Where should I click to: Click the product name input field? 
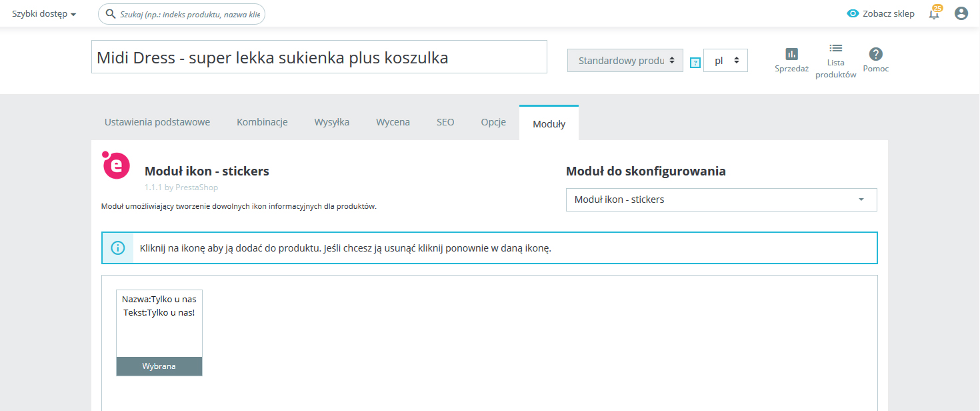pos(319,57)
